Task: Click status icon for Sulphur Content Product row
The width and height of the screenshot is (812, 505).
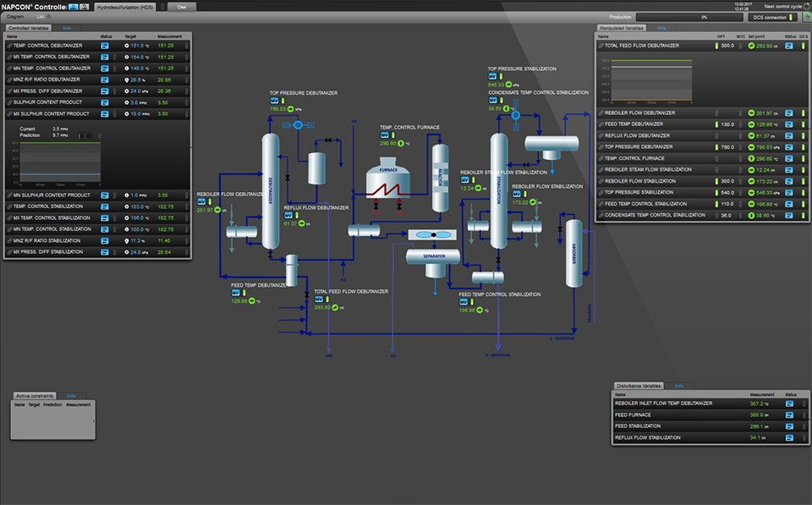Action: 105,102
